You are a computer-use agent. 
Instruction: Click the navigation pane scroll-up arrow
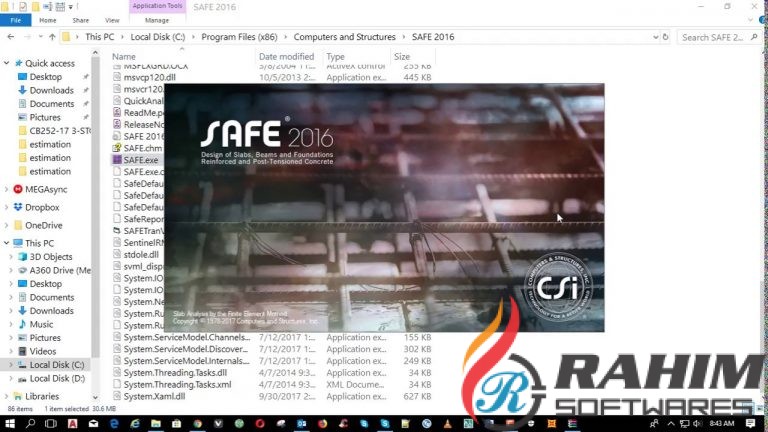[x=95, y=53]
